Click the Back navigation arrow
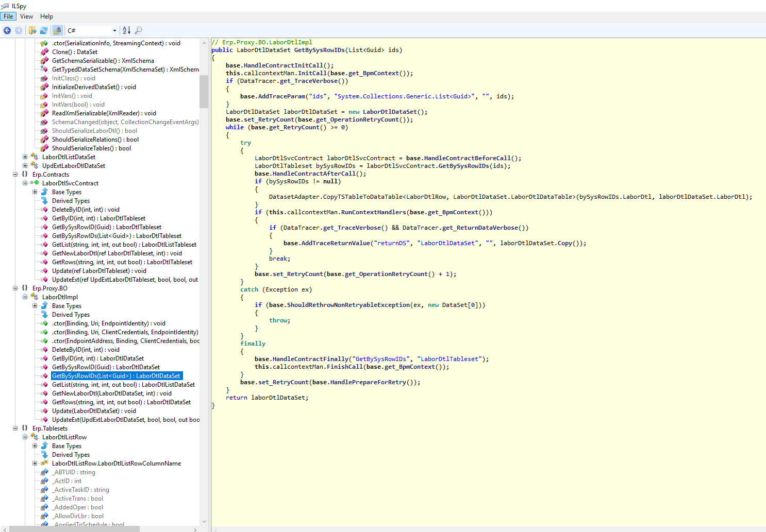The image size is (766, 532). (x=7, y=30)
